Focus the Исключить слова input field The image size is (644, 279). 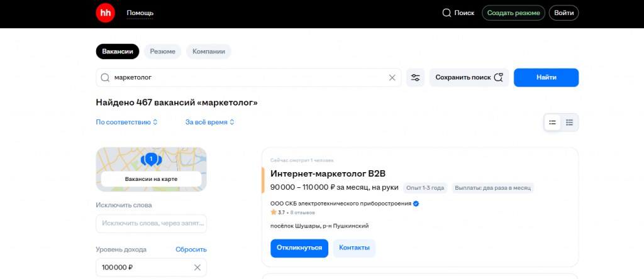pyautogui.click(x=151, y=224)
